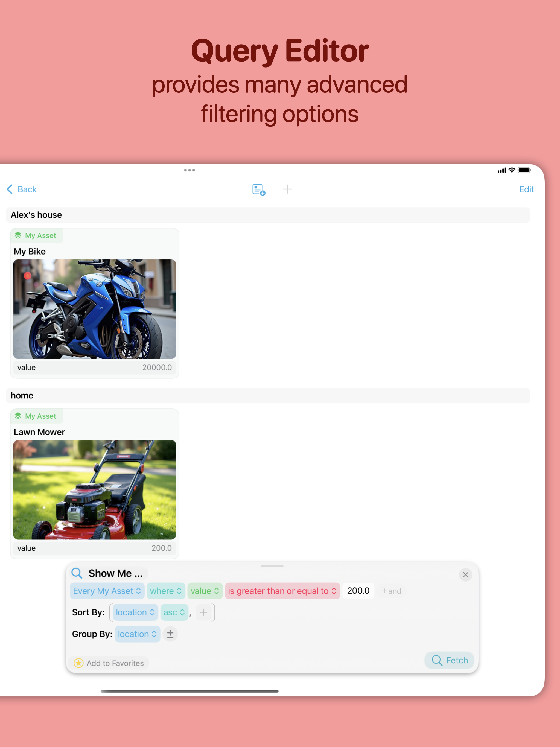Click the My Asset tag on Lawn Mower

click(x=36, y=416)
